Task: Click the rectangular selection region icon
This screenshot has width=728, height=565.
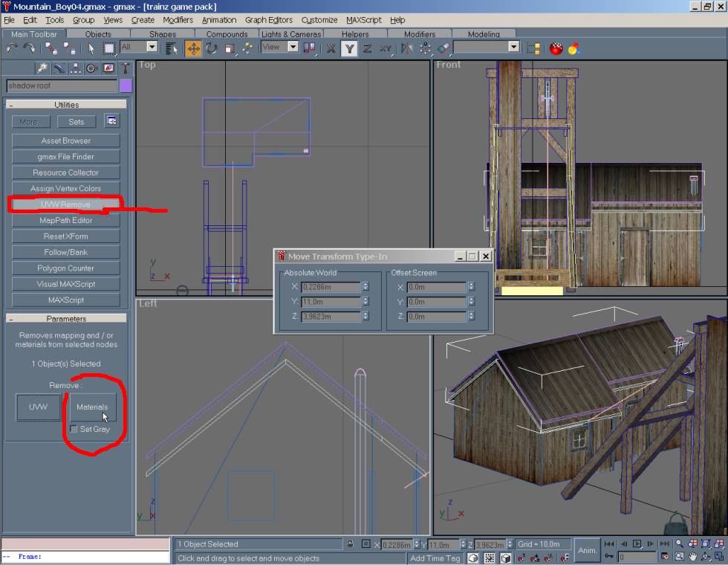Action: click(108, 48)
